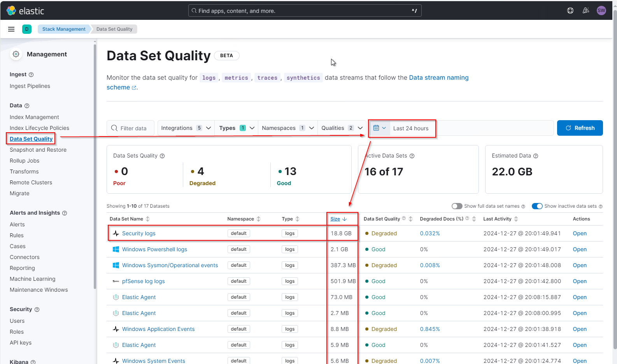
Task: Open Windows Sysmon/Operational events data set
Action: pos(170,265)
